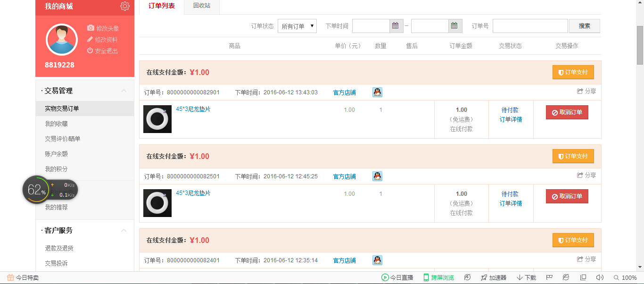This screenshot has width=644, height=284.
Task: Open 官方店铺 link for order 8000000000082901
Action: pos(345,92)
